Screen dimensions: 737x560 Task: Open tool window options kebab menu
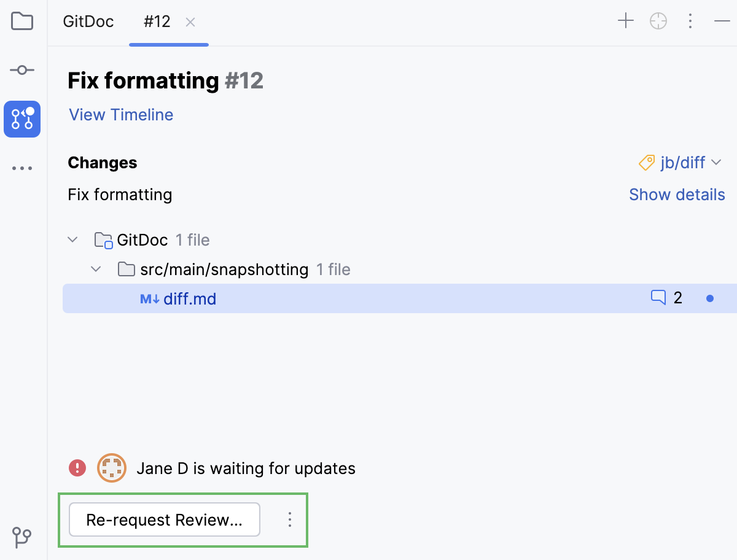tap(690, 21)
